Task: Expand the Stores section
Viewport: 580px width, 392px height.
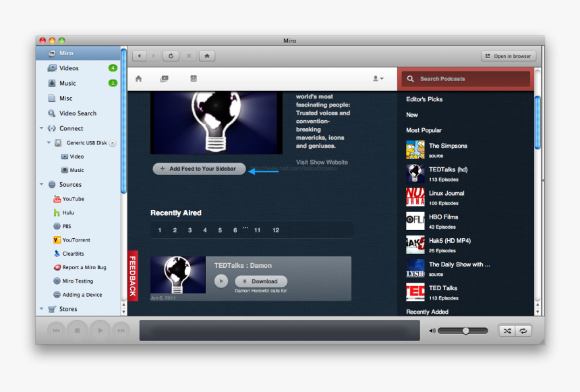Action: point(42,308)
